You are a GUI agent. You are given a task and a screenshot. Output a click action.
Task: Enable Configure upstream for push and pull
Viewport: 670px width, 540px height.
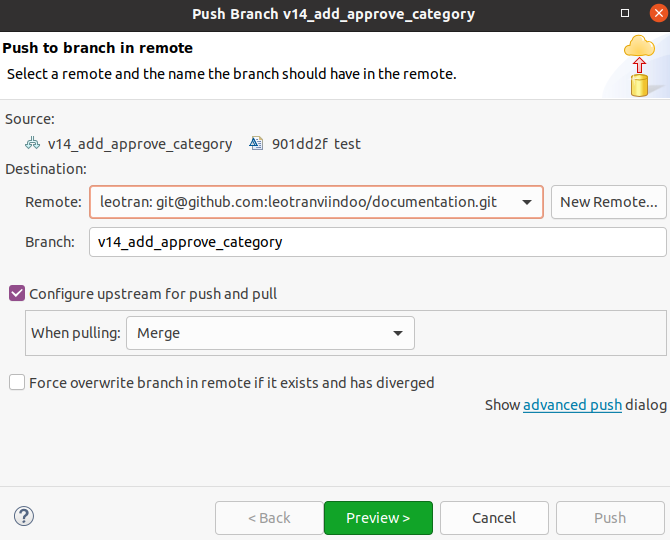tap(17, 294)
